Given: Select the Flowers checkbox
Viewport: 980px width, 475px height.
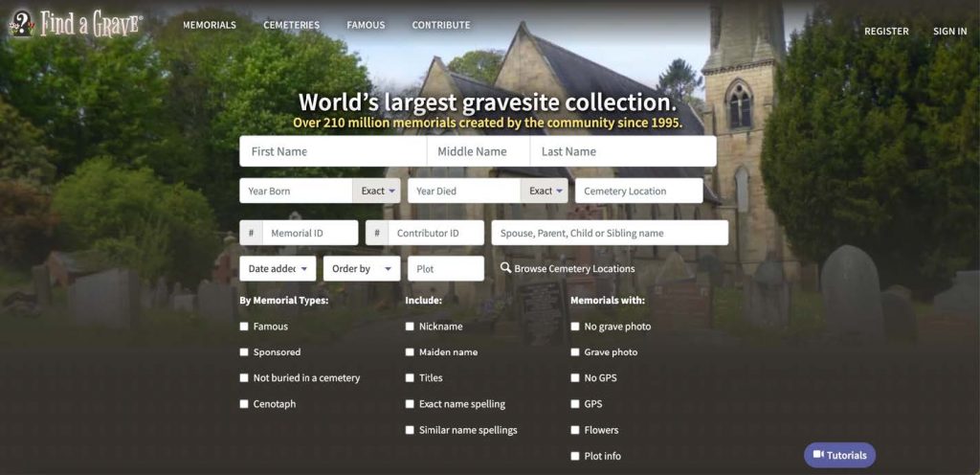Looking at the screenshot, I should pyautogui.click(x=575, y=430).
